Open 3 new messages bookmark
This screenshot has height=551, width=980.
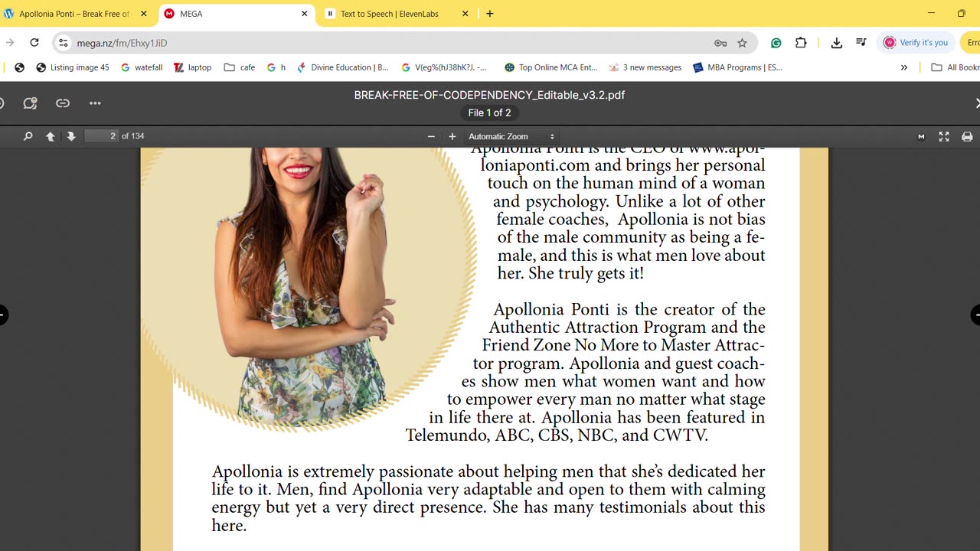(645, 67)
